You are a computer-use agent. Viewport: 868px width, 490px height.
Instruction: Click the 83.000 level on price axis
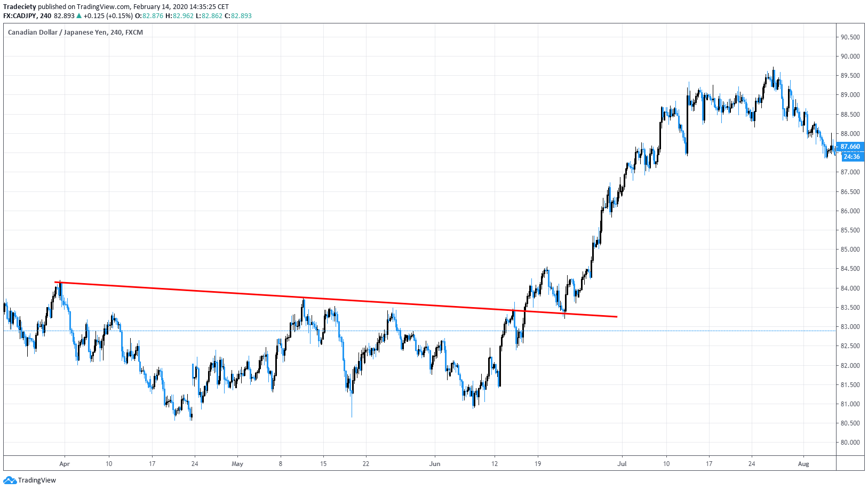pyautogui.click(x=850, y=327)
